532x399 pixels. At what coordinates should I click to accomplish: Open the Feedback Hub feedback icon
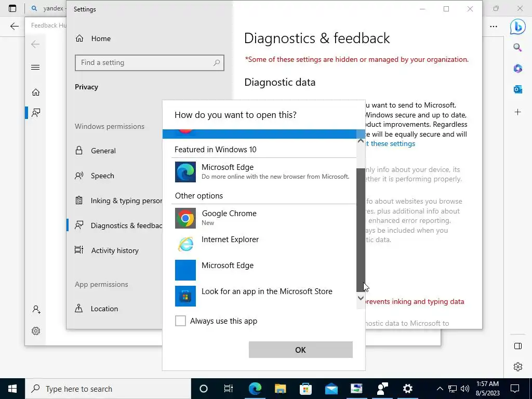pos(36,113)
